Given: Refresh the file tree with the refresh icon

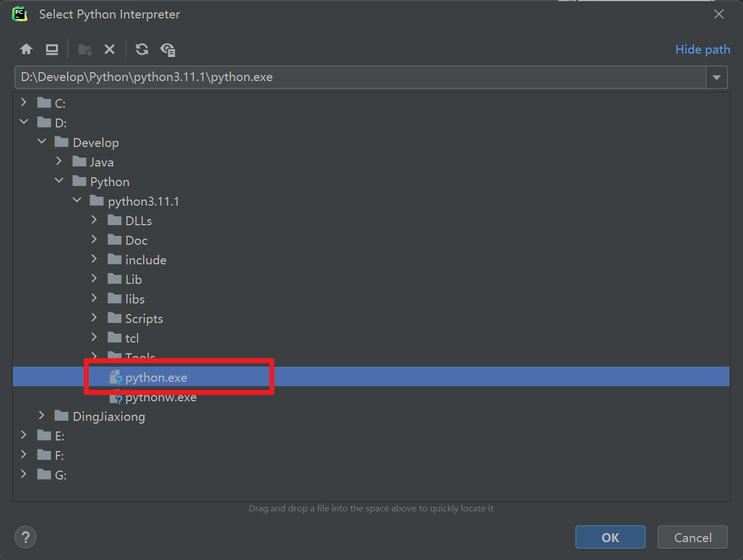Looking at the screenshot, I should pyautogui.click(x=141, y=49).
